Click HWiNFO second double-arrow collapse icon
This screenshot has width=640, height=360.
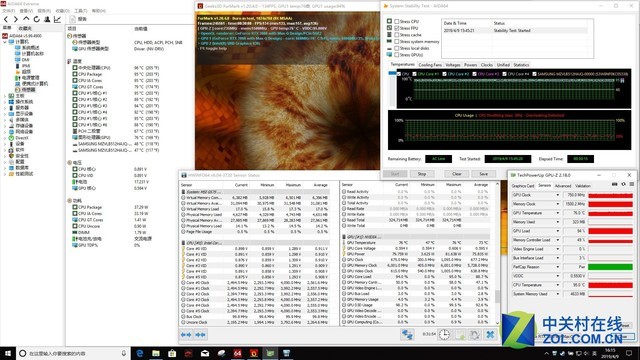(x=200, y=335)
